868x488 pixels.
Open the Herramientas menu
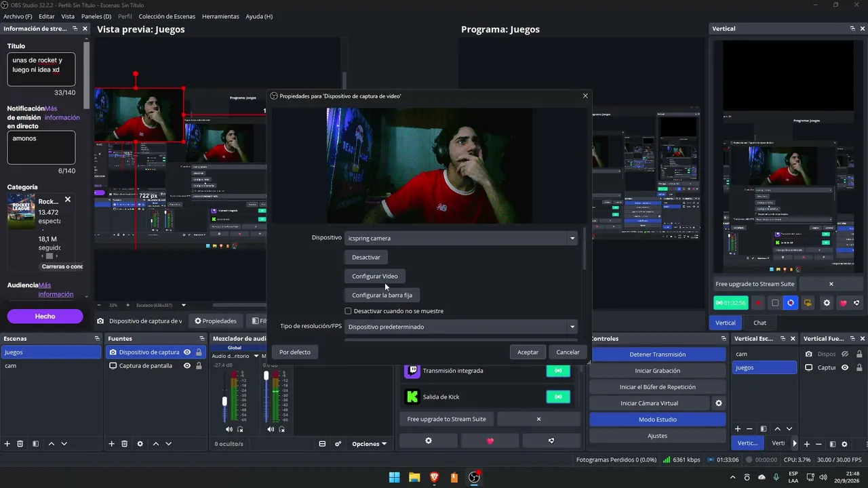coord(220,16)
